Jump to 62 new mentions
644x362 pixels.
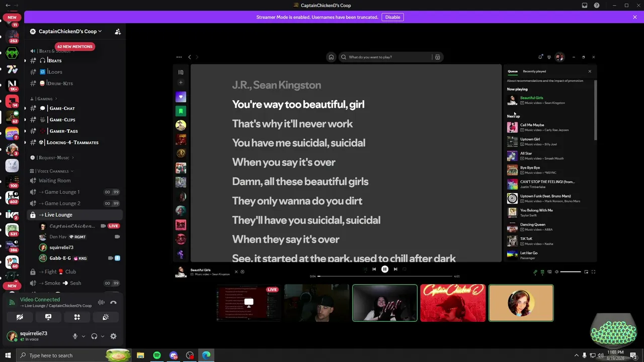pyautogui.click(x=74, y=46)
